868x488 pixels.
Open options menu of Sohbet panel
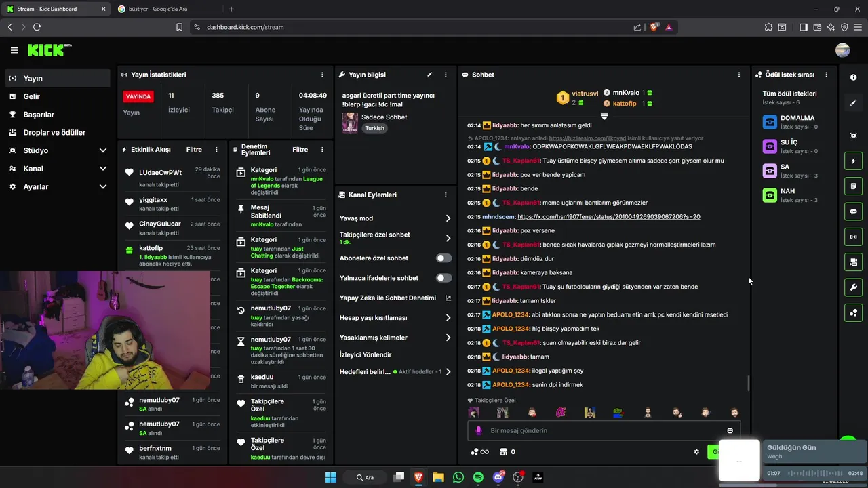pos(739,75)
